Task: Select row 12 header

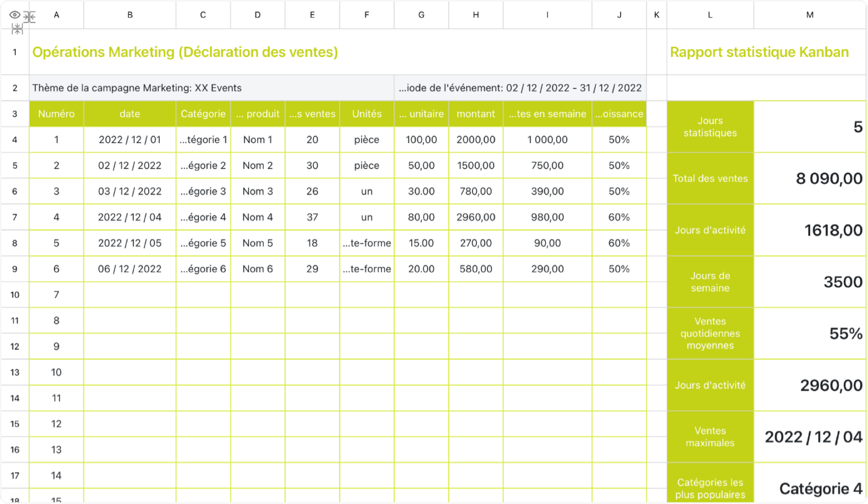Action: [x=15, y=346]
